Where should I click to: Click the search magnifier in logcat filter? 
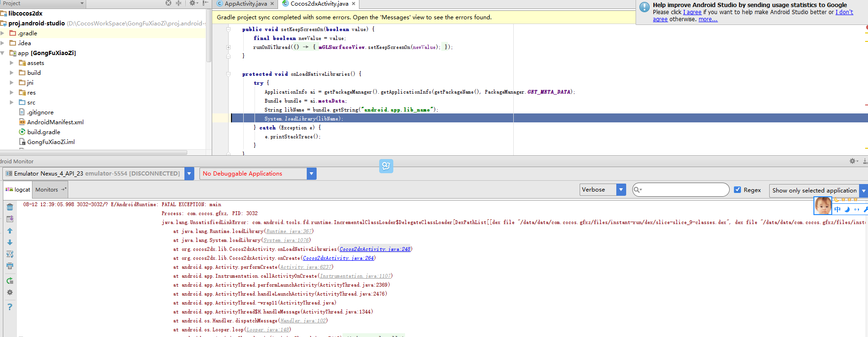tap(637, 190)
